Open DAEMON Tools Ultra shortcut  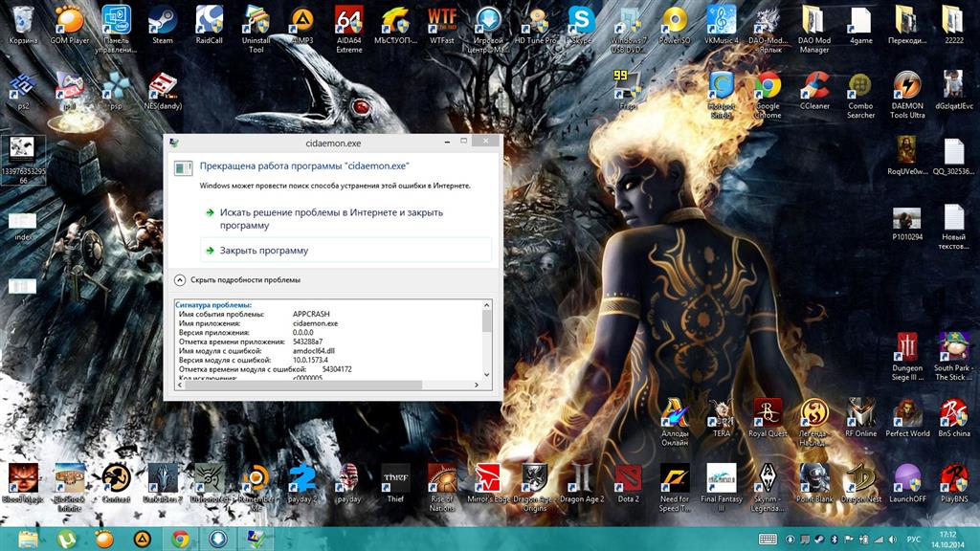pyautogui.click(x=907, y=95)
